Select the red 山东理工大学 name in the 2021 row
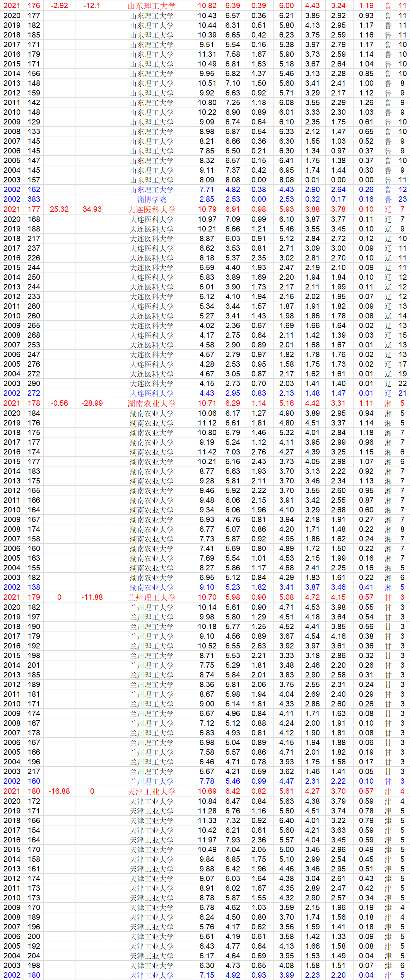 click(x=152, y=6)
